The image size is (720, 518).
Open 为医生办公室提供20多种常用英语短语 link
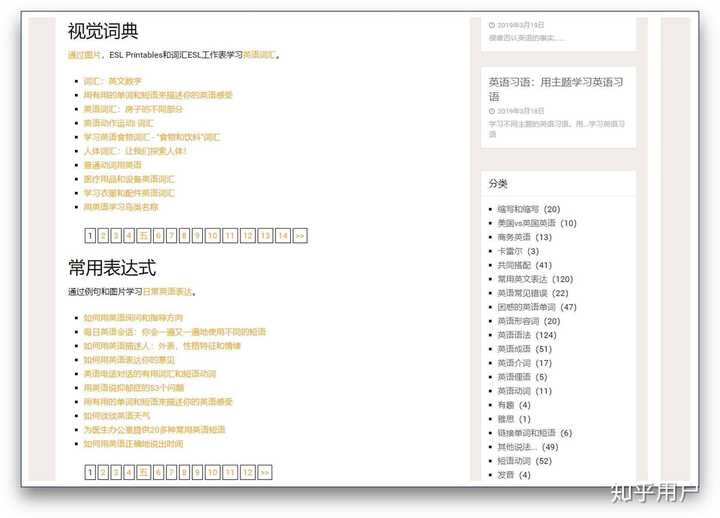(x=154, y=430)
